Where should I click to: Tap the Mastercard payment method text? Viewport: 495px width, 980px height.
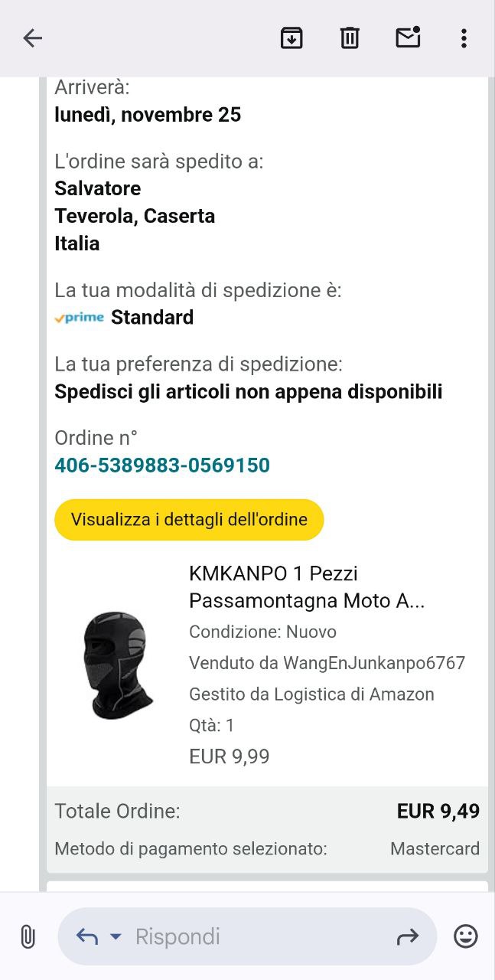[435, 848]
